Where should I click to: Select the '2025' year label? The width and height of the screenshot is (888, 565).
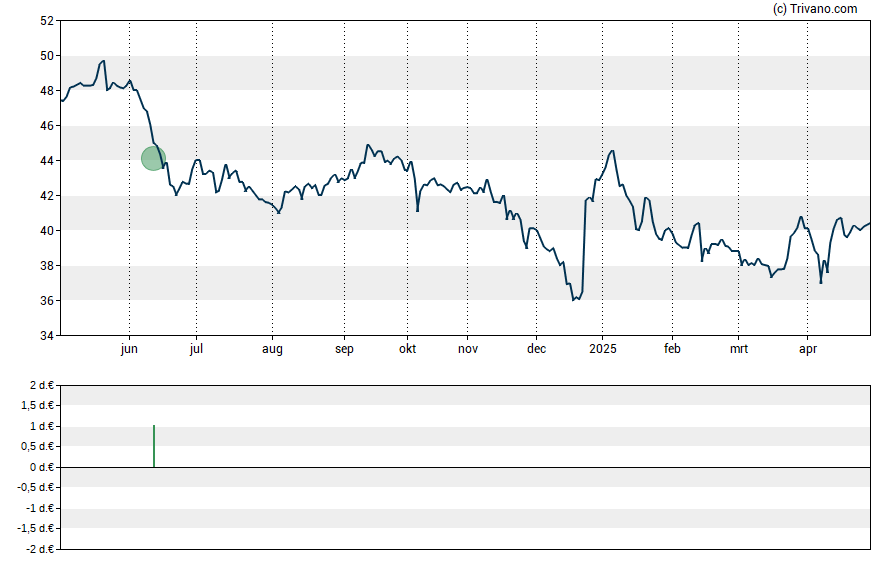coord(603,349)
